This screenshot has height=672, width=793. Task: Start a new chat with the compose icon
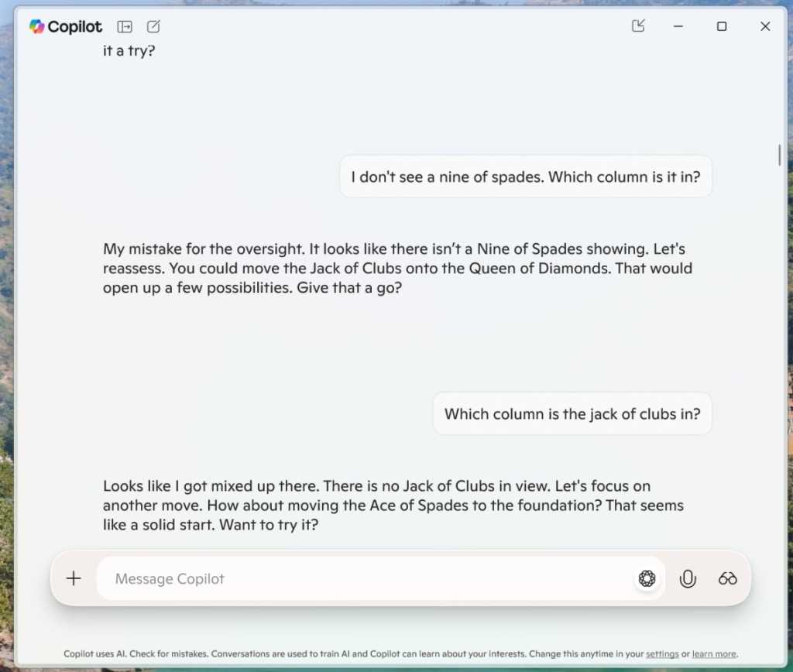[153, 26]
